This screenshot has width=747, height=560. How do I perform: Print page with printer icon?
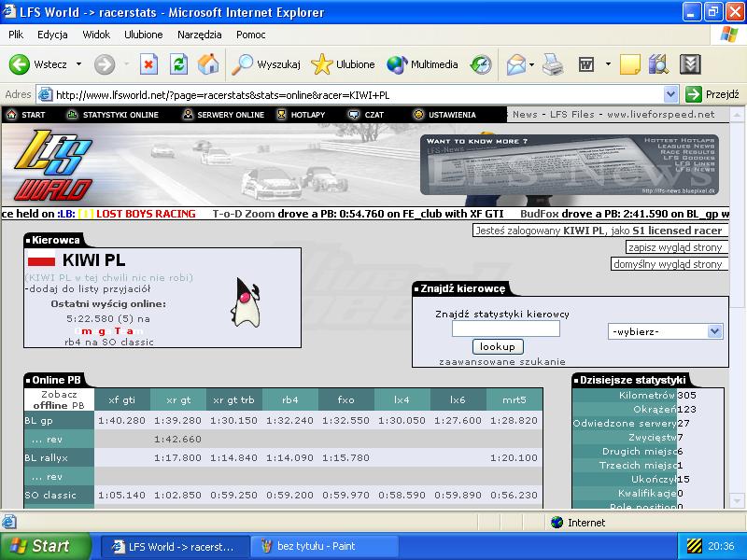click(x=553, y=64)
